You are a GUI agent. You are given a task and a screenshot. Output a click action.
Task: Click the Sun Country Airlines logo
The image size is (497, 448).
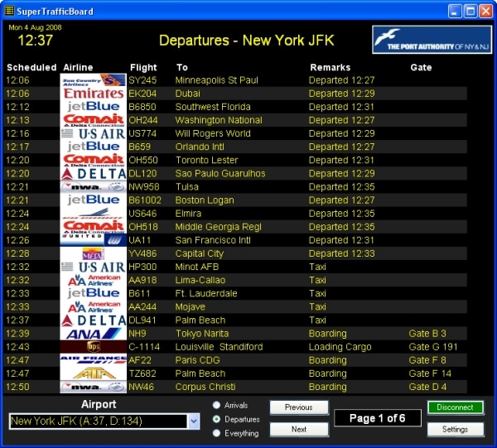coord(93,80)
